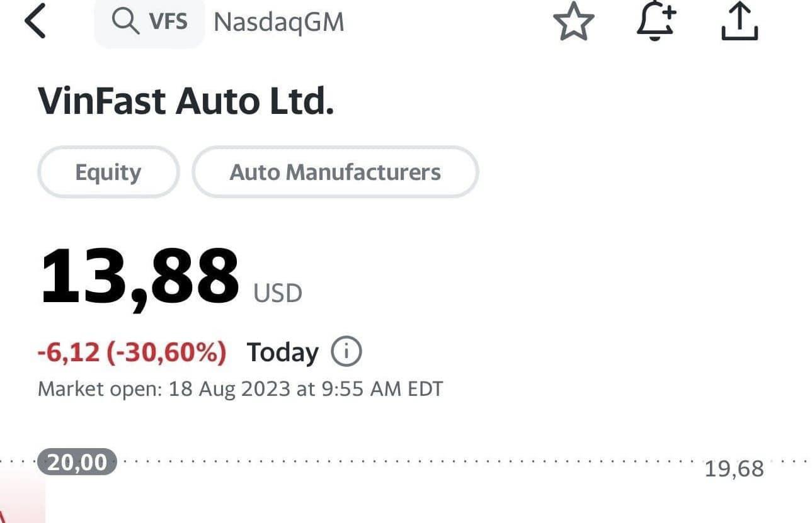Tap the Today period label

[x=282, y=352]
